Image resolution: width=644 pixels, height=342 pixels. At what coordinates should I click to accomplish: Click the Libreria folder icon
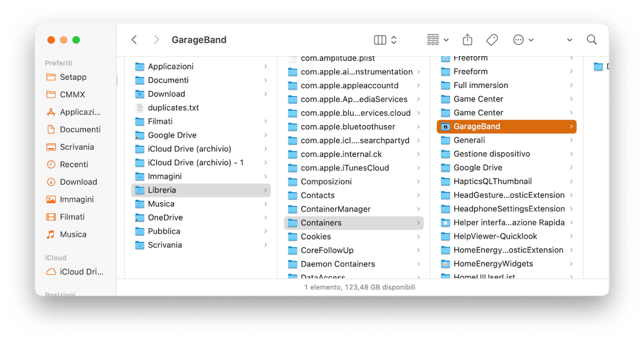tap(140, 190)
